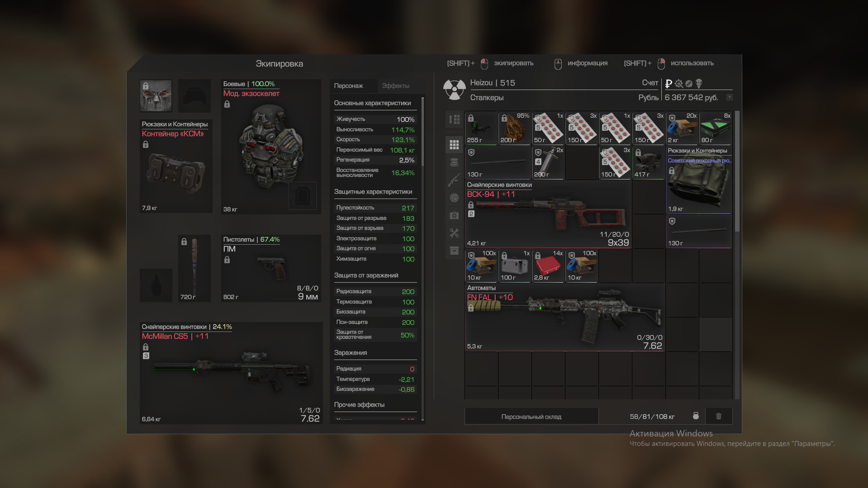Viewport: 868px width, 488px height.
Task: Click the weight kettlebell icon
Action: pos(696,416)
